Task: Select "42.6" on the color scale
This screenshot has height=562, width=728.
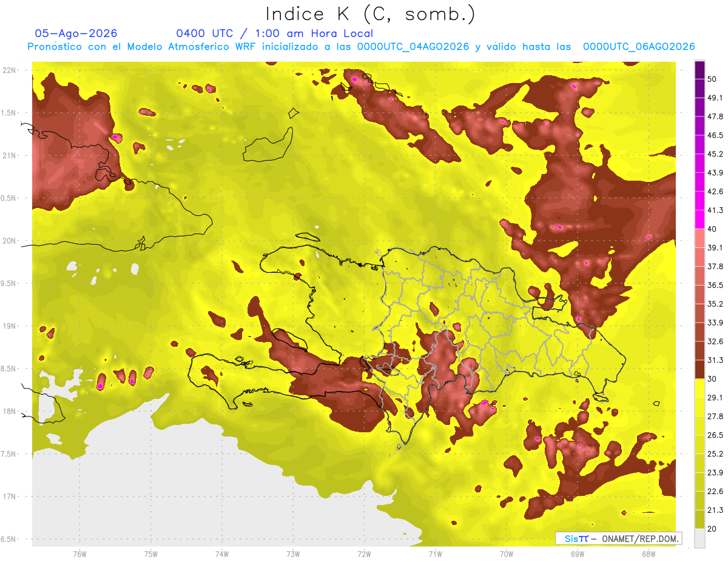Action: point(715,192)
